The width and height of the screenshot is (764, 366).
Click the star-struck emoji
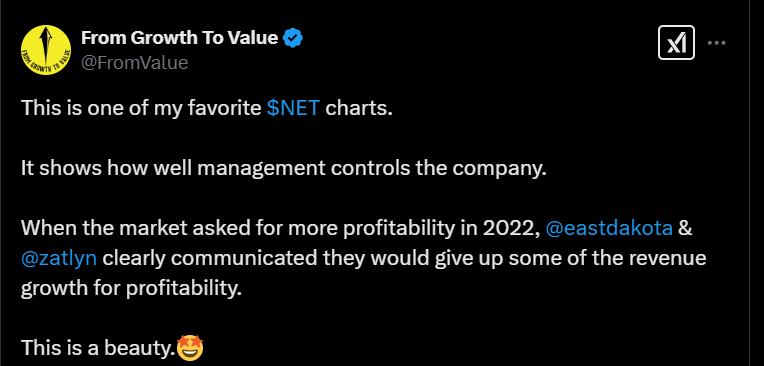click(190, 348)
